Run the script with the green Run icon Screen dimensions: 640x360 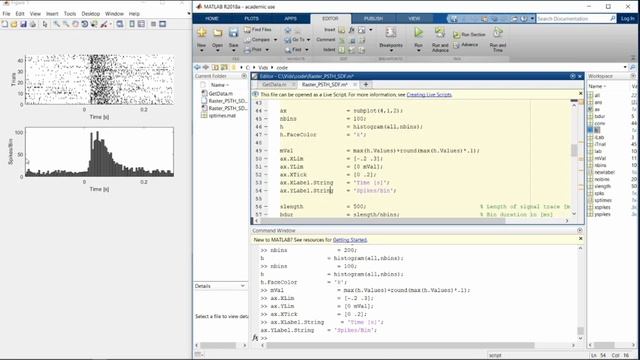418,32
